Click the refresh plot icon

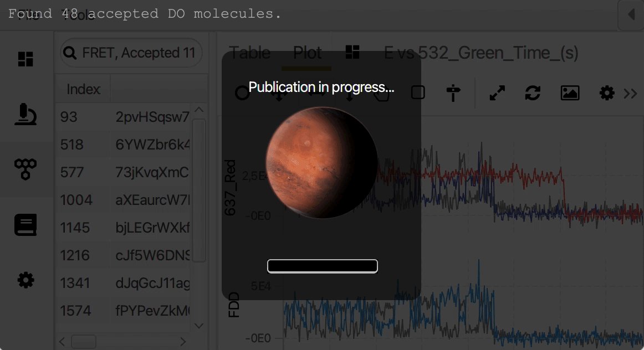coord(533,92)
